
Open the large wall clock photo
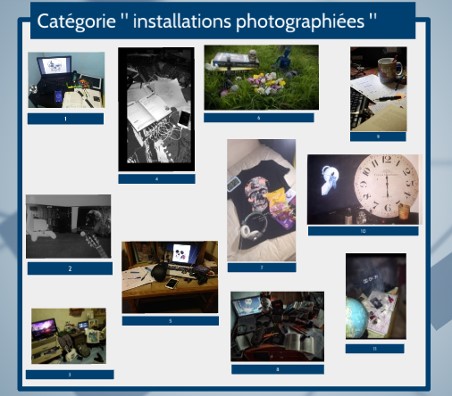pos(364,189)
